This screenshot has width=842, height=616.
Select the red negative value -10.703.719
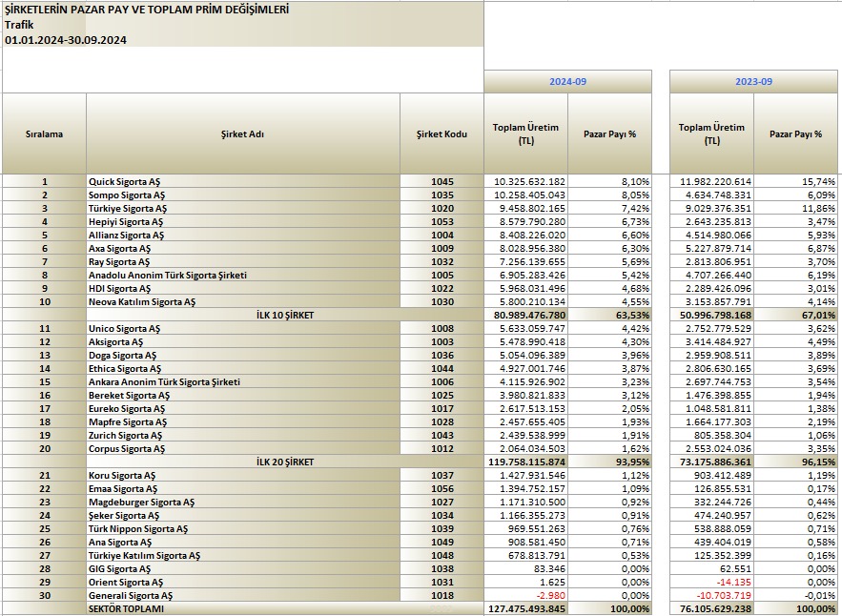point(712,596)
